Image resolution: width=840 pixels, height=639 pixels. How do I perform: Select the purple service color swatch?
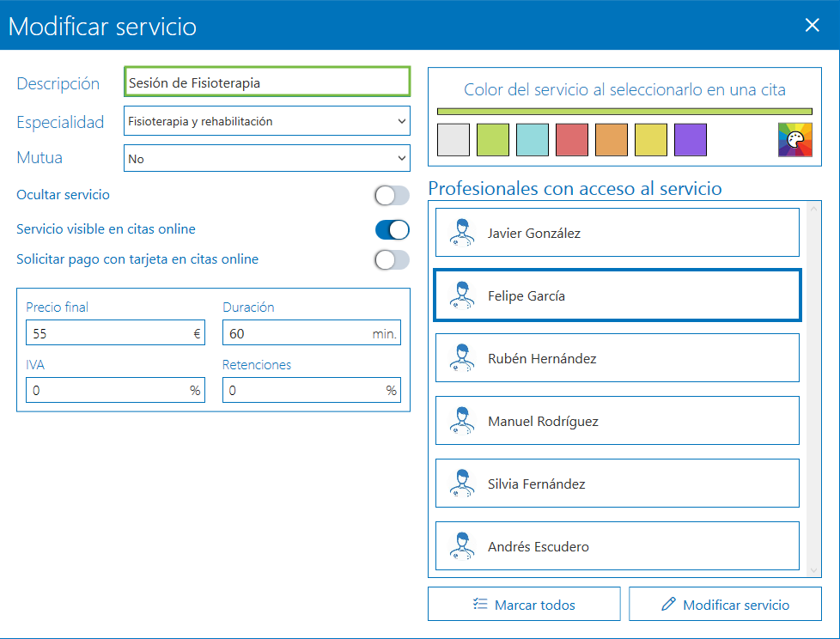pyautogui.click(x=691, y=139)
